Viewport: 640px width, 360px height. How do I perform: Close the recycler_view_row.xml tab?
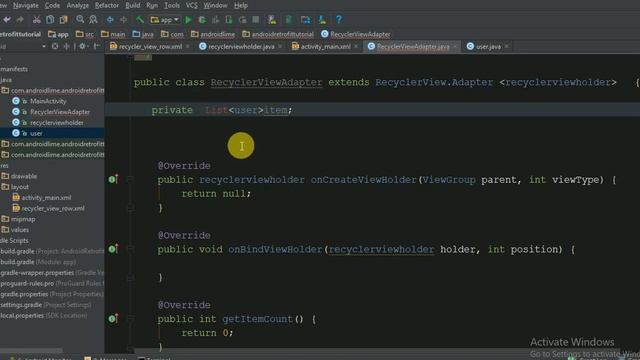coord(187,47)
